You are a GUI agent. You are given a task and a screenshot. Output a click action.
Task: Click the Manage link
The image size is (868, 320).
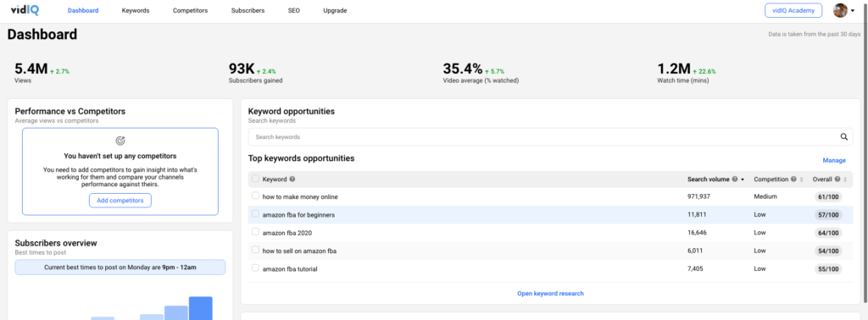(834, 160)
